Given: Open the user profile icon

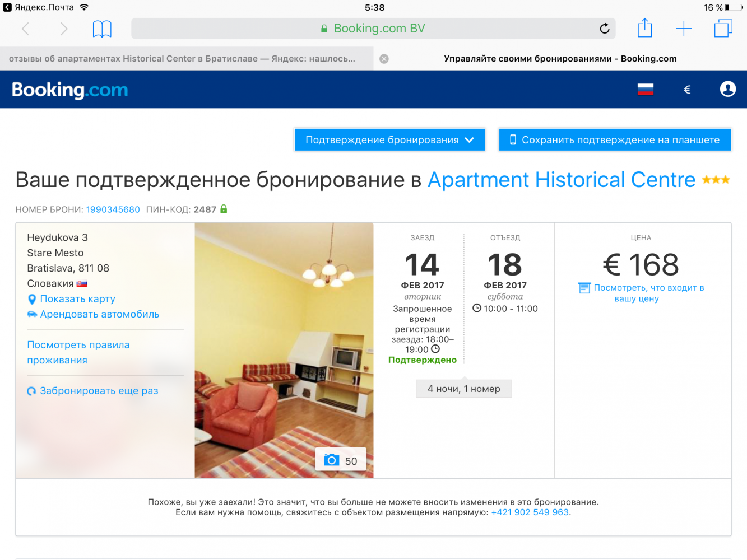Looking at the screenshot, I should pos(728,89).
